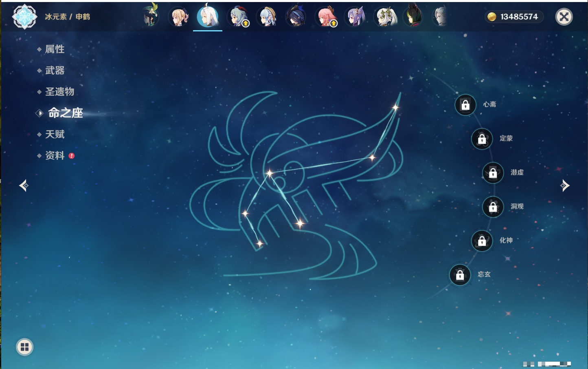This screenshot has width=588, height=369.
Task: Select the black-and-green-haired character avatar
Action: tap(413, 16)
